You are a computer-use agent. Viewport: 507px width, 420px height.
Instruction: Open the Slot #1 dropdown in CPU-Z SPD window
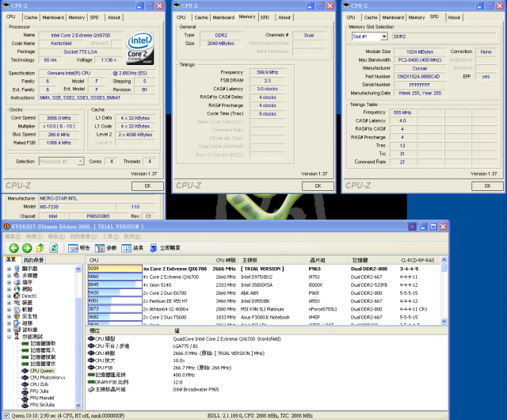[384, 36]
